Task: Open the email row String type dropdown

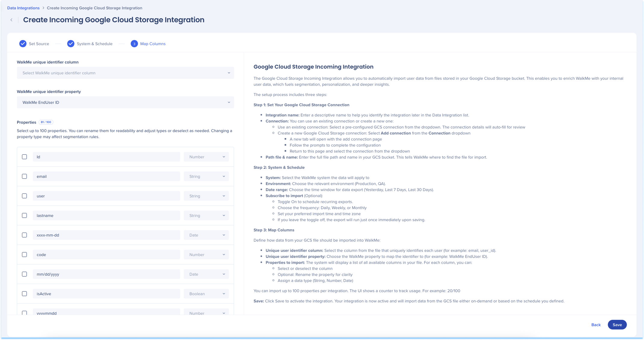Action: (206, 176)
